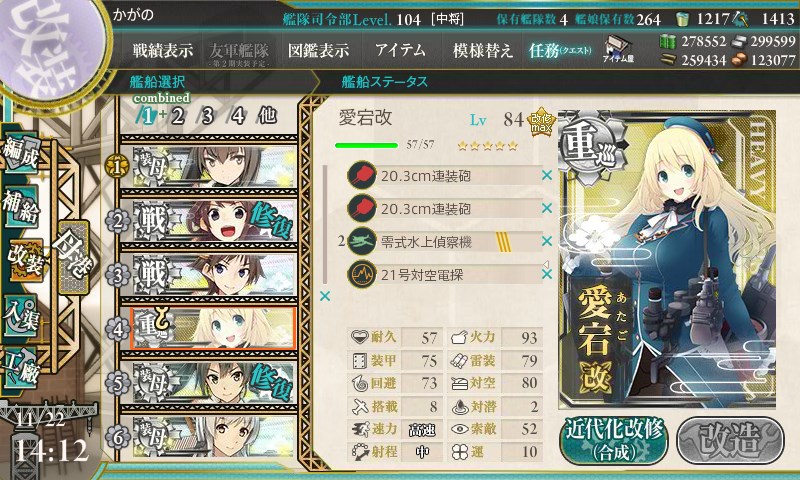Select the 入渠 docking sidebar icon
The width and height of the screenshot is (800, 480).
tap(21, 315)
